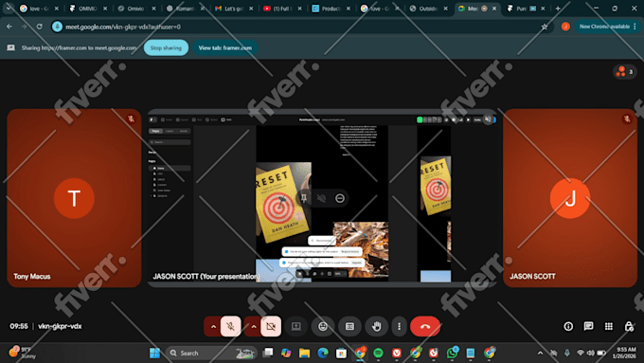This screenshot has height=363, width=644.
Task: Turn on the camera in the call controls
Action: pos(271,326)
